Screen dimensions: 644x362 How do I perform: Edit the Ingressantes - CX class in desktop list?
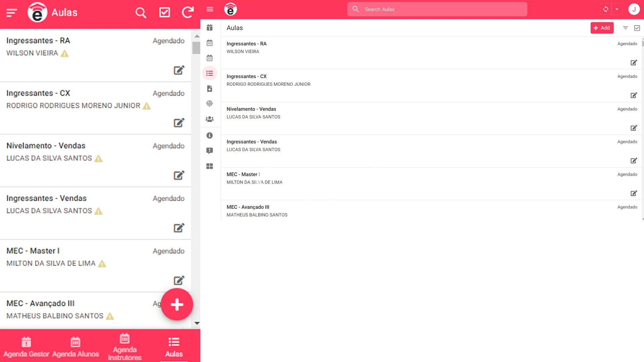pyautogui.click(x=634, y=95)
